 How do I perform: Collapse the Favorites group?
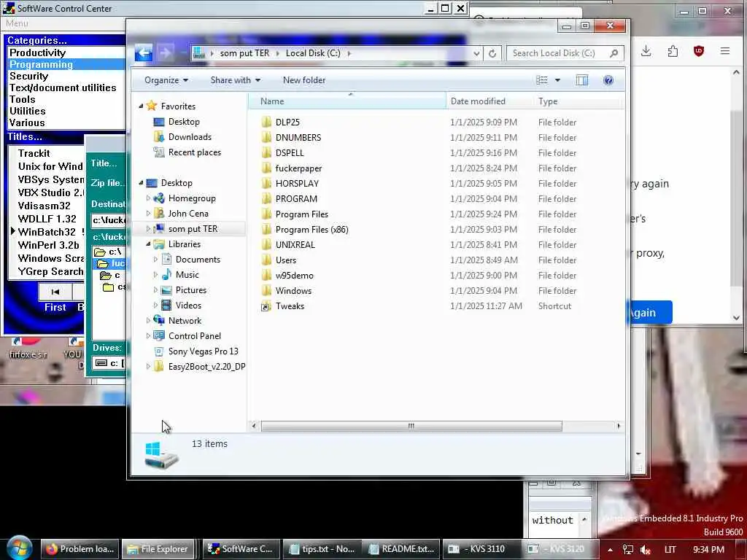coord(141,106)
